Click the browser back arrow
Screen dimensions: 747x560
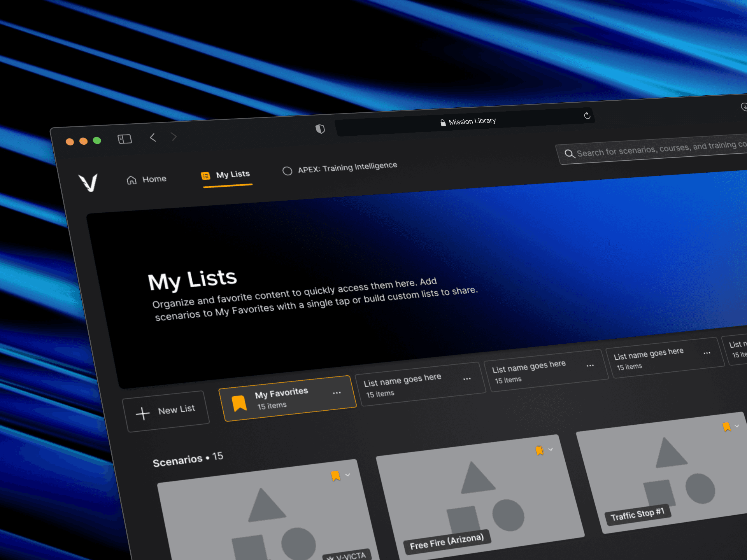[x=153, y=137]
